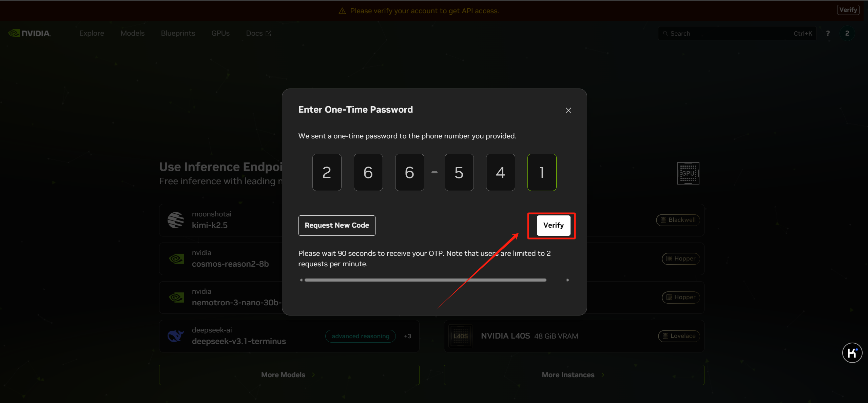Click the L40S GPU thumbnail
Image resolution: width=868 pixels, height=403 pixels.
click(460, 336)
